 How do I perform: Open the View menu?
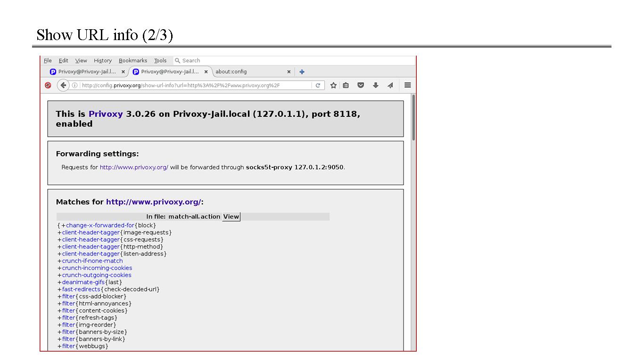coord(81,60)
